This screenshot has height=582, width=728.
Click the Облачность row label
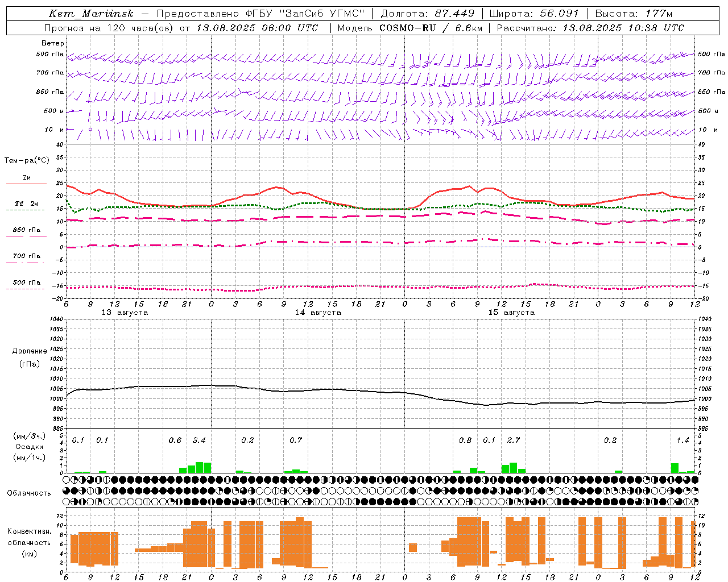(x=29, y=493)
